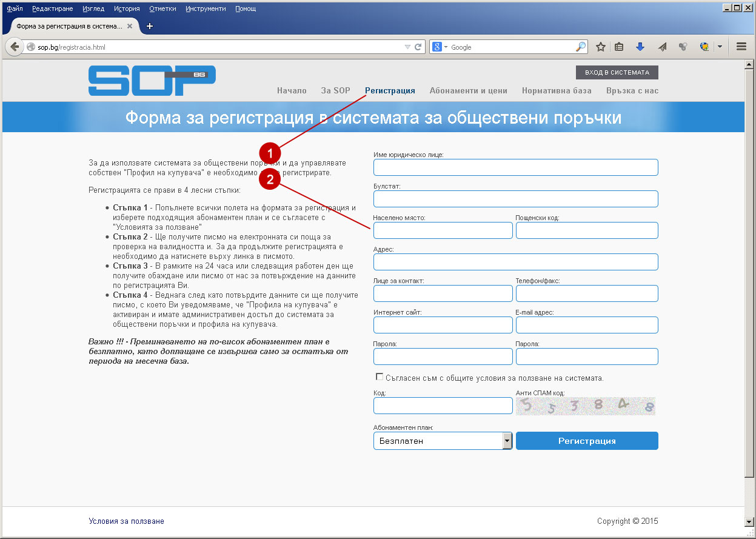Image resolution: width=756 pixels, height=539 pixels.
Task: Click the ВХОД В СИСТЕМАТА button
Action: coord(617,72)
